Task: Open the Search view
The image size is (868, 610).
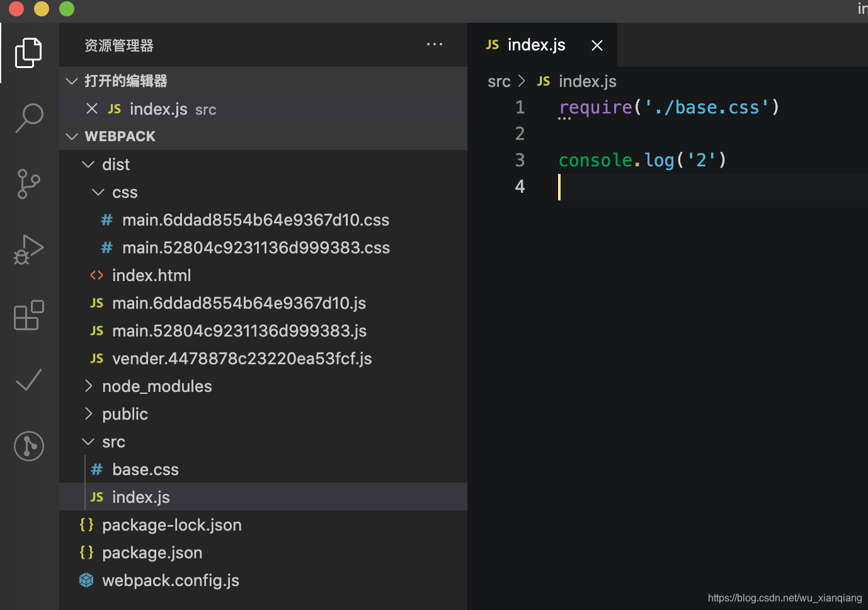Action: 29,118
